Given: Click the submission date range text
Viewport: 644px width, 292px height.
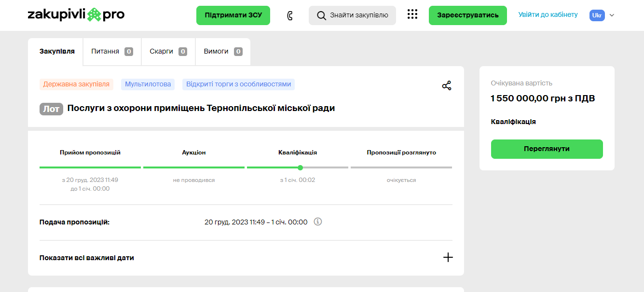Looking at the screenshot, I should point(256,222).
